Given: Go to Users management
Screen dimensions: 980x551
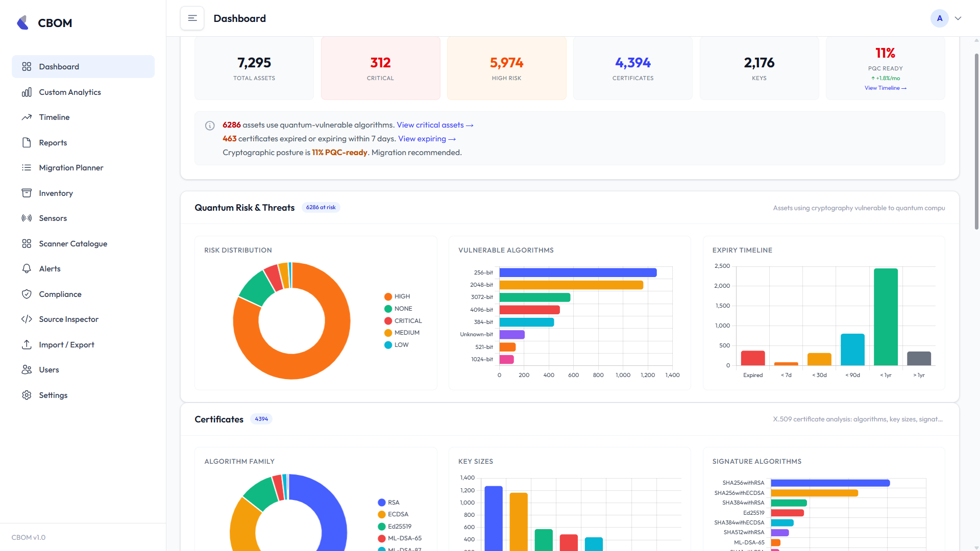Looking at the screenshot, I should point(83,370).
